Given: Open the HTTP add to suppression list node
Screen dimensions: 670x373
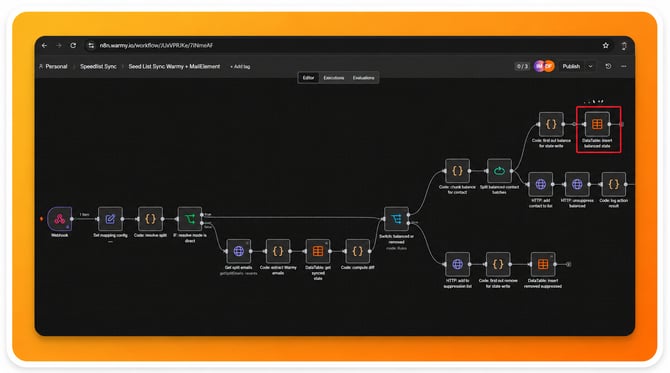Looking at the screenshot, I should [x=457, y=264].
